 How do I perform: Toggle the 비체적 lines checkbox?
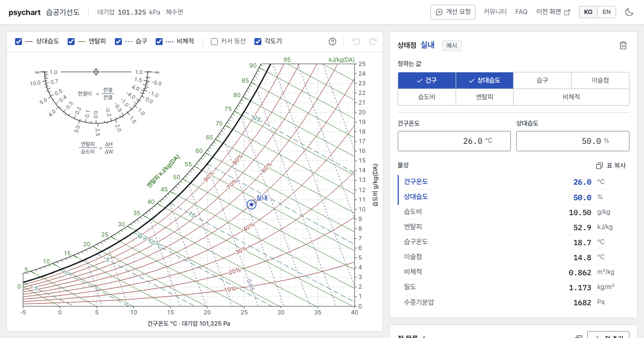[x=159, y=41]
